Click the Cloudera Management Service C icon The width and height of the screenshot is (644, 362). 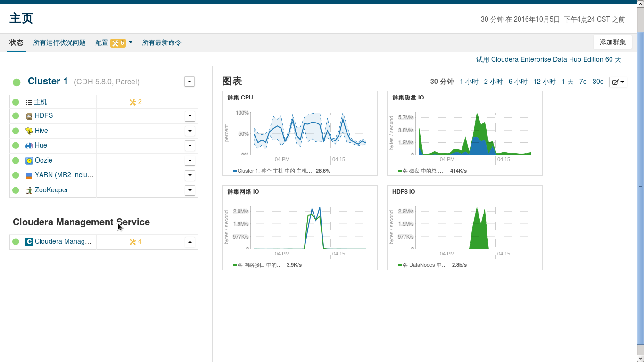29,241
